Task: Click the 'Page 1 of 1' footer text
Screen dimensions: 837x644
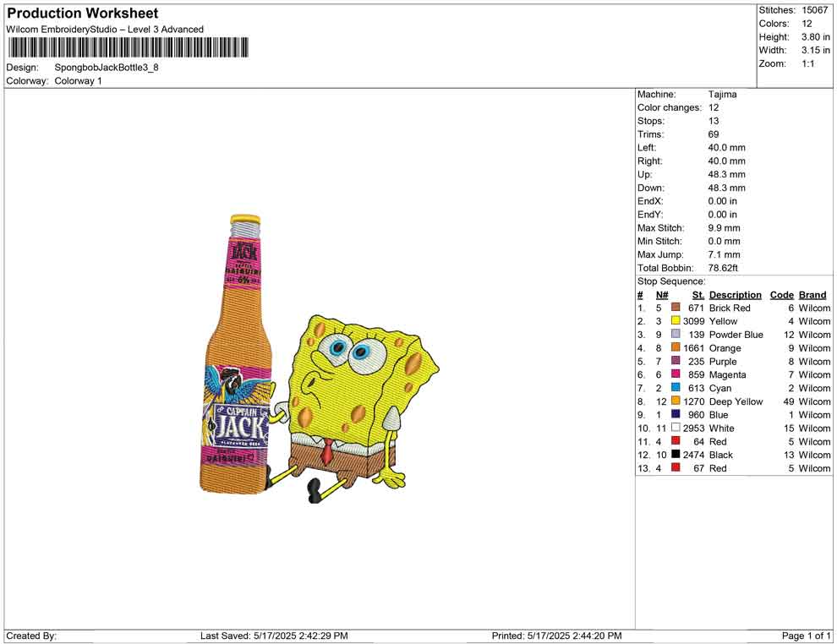Action: pyautogui.click(x=806, y=636)
